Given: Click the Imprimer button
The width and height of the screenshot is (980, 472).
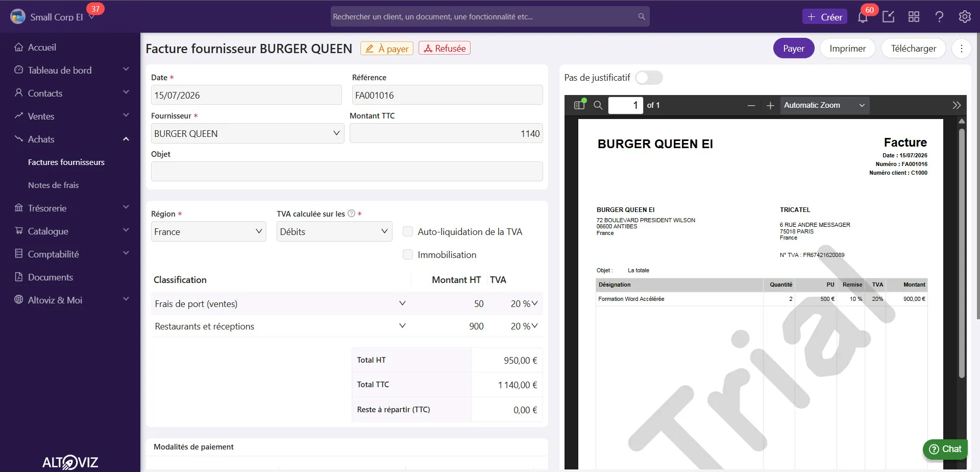Looking at the screenshot, I should click(848, 49).
